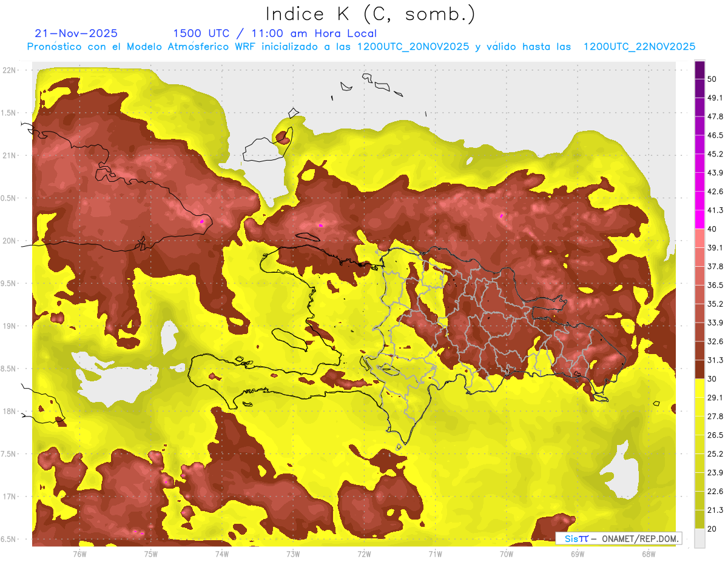
Task: Click the "39.1" color bar value
Action: click(x=715, y=248)
